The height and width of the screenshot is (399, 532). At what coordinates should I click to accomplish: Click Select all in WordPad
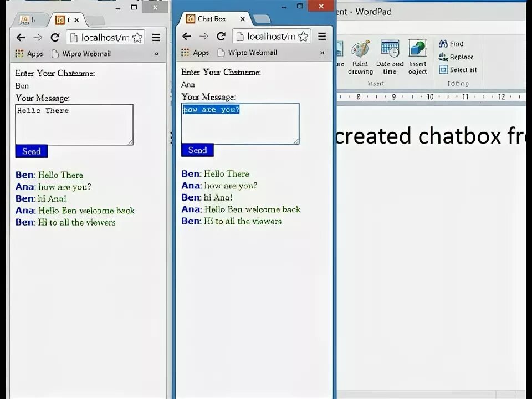point(458,70)
